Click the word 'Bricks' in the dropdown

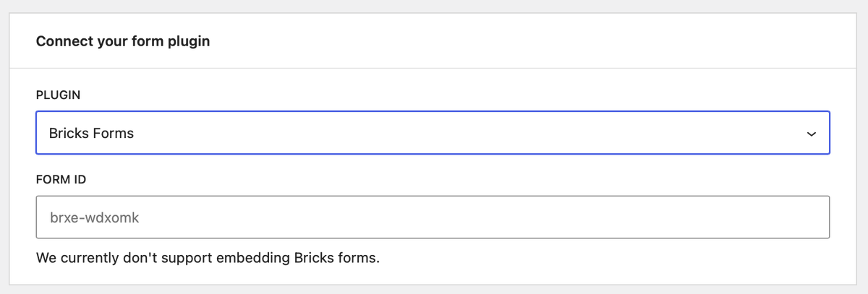click(69, 133)
